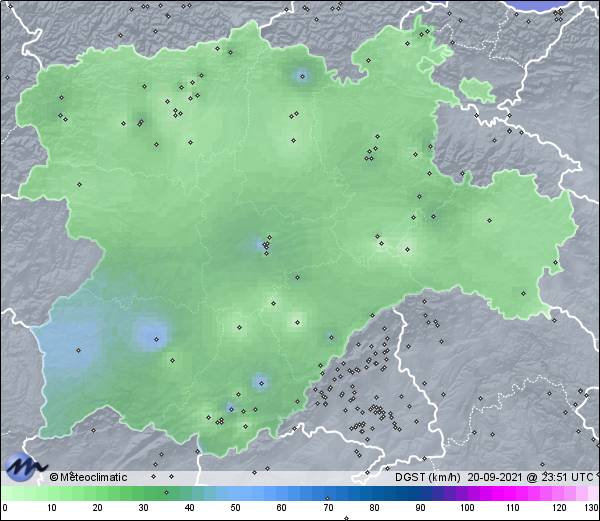Click the 130 value on the scale
The width and height of the screenshot is (600, 521).
(x=592, y=508)
